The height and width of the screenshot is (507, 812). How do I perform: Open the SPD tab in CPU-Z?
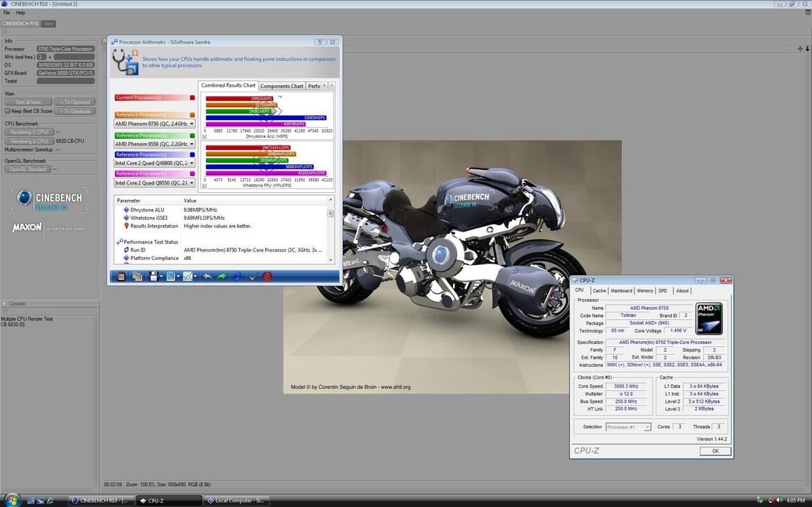(x=663, y=291)
